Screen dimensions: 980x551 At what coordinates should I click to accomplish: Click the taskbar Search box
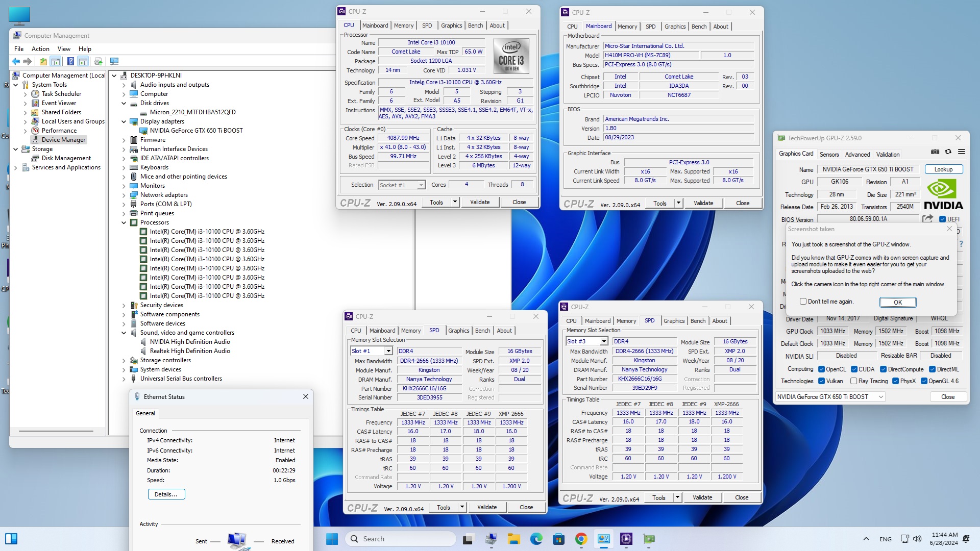coord(401,539)
